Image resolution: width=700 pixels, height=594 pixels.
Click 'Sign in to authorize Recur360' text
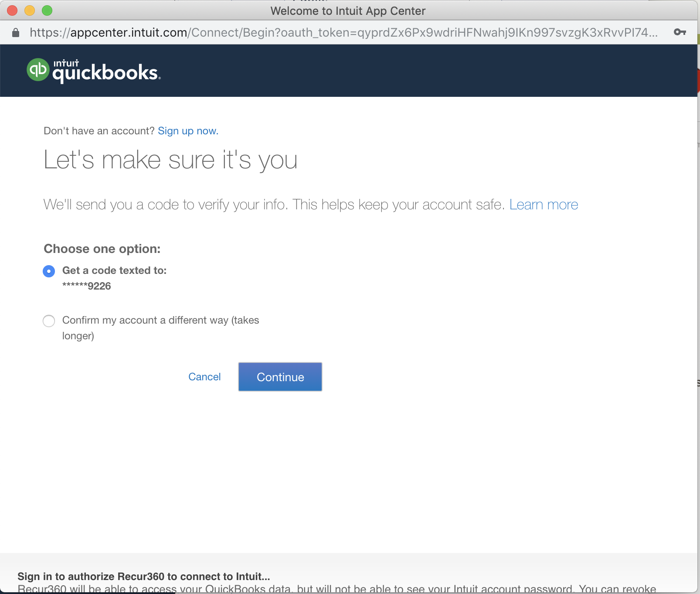144,577
